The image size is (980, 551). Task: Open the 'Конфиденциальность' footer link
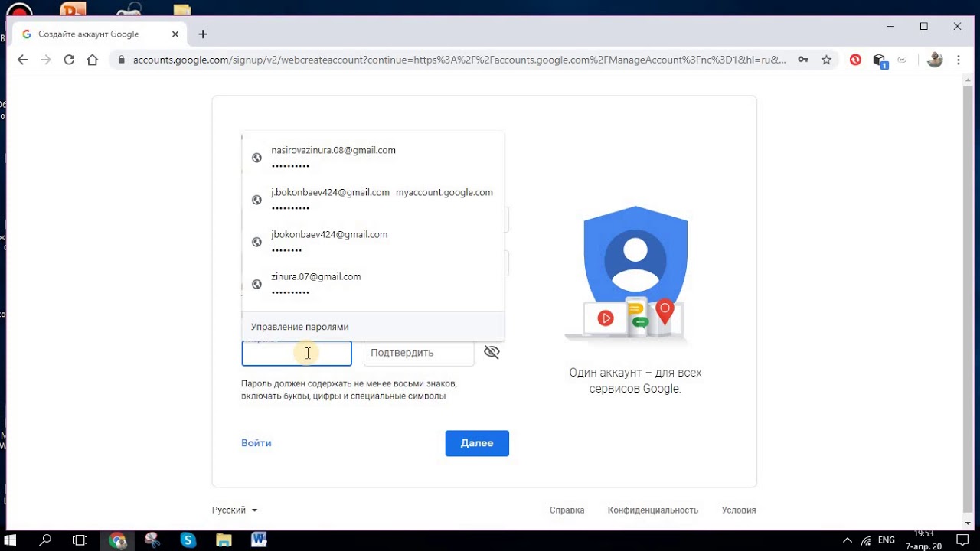653,510
